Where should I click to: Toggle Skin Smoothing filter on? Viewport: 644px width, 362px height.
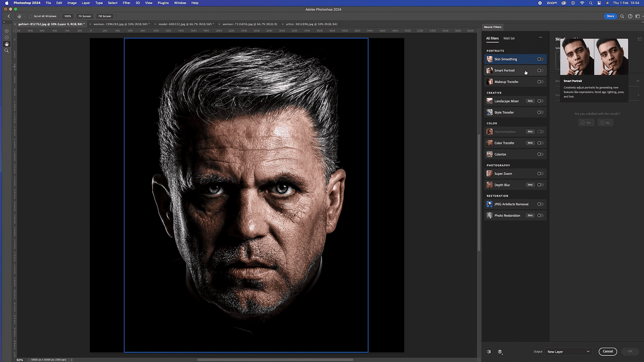click(x=540, y=59)
